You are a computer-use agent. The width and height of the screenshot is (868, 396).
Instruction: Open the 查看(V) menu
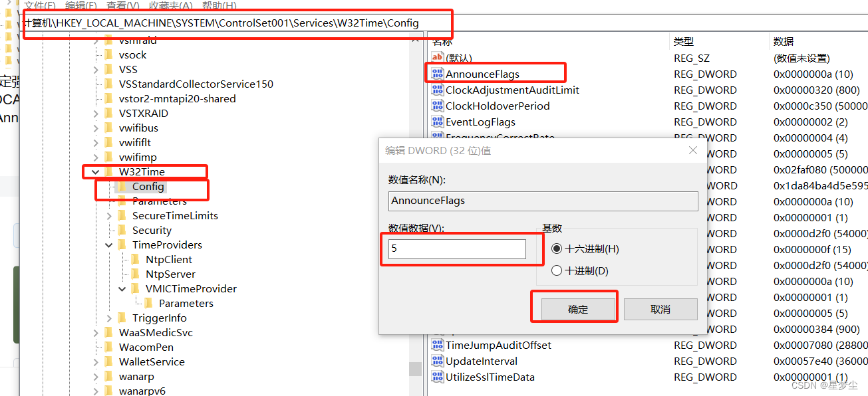(124, 5)
